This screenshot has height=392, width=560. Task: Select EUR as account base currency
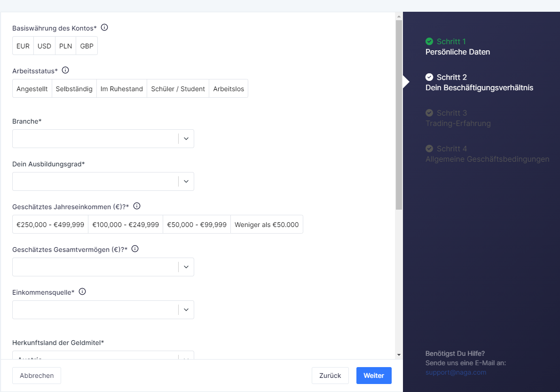click(x=23, y=46)
